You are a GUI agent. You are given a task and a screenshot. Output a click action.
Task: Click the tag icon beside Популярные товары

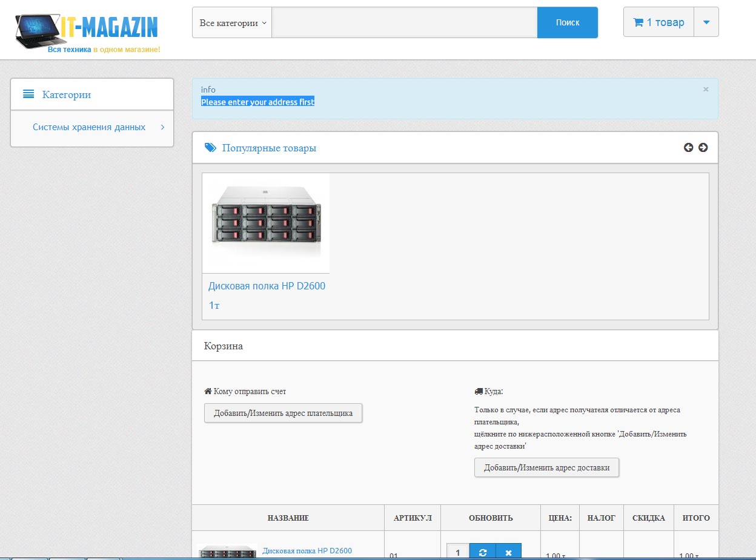[x=210, y=148]
